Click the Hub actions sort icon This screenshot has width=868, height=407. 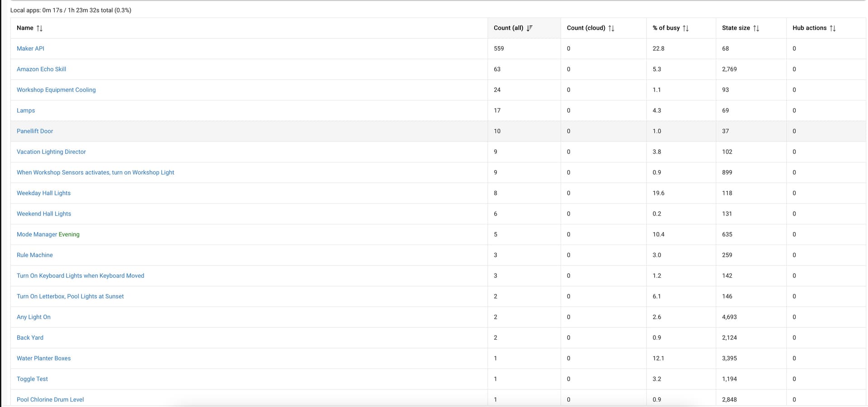point(832,28)
